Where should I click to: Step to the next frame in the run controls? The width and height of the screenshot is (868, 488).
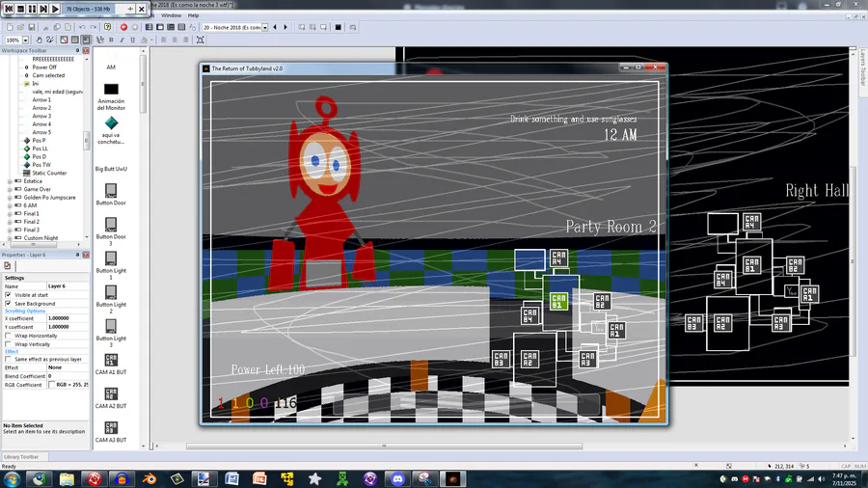click(43, 9)
